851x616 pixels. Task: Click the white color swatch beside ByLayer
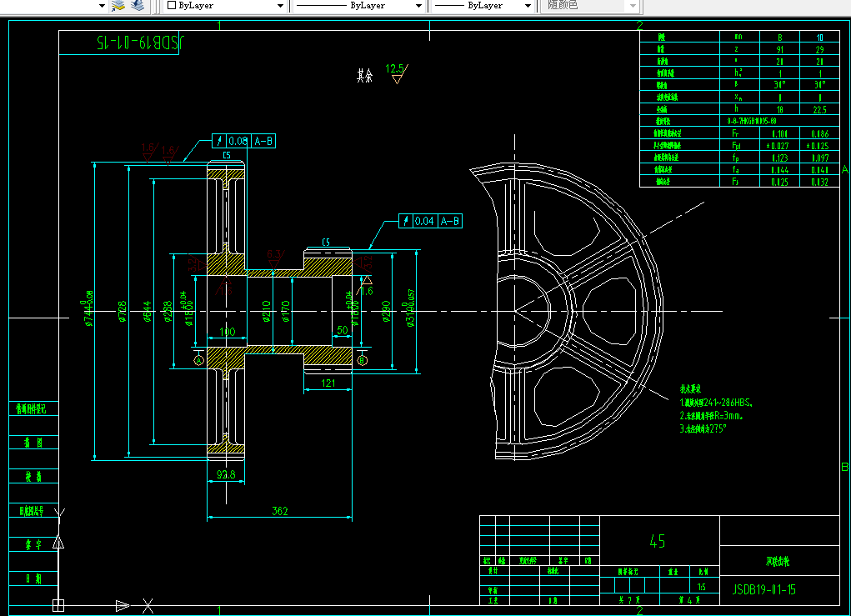pyautogui.click(x=172, y=5)
